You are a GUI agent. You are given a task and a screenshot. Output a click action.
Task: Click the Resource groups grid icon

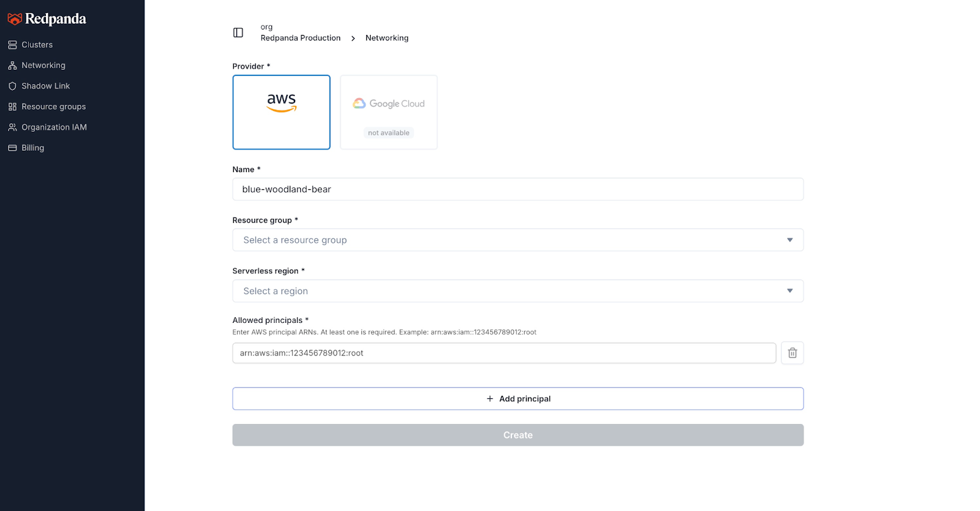(12, 107)
